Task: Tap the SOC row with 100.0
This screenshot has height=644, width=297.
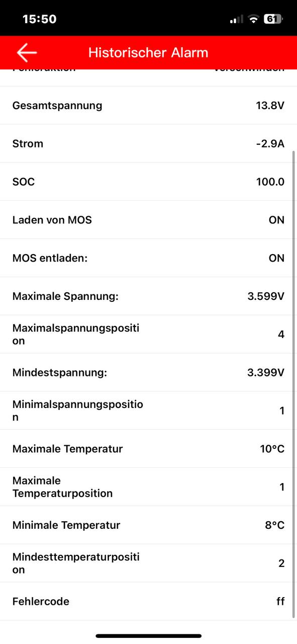Action: click(148, 182)
